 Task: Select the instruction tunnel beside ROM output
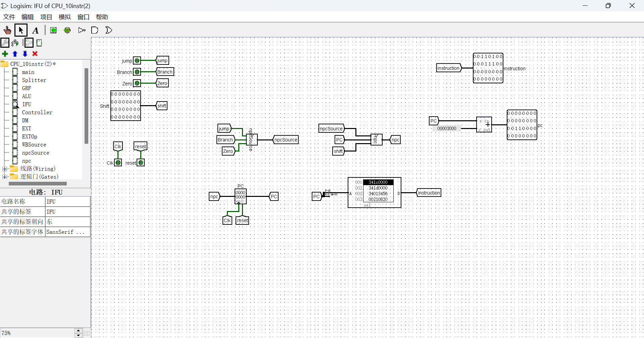(x=429, y=193)
